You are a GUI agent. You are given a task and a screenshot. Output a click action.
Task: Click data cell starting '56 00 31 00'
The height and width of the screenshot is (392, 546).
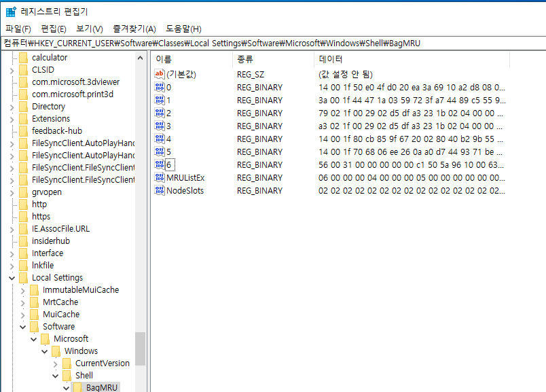point(412,165)
